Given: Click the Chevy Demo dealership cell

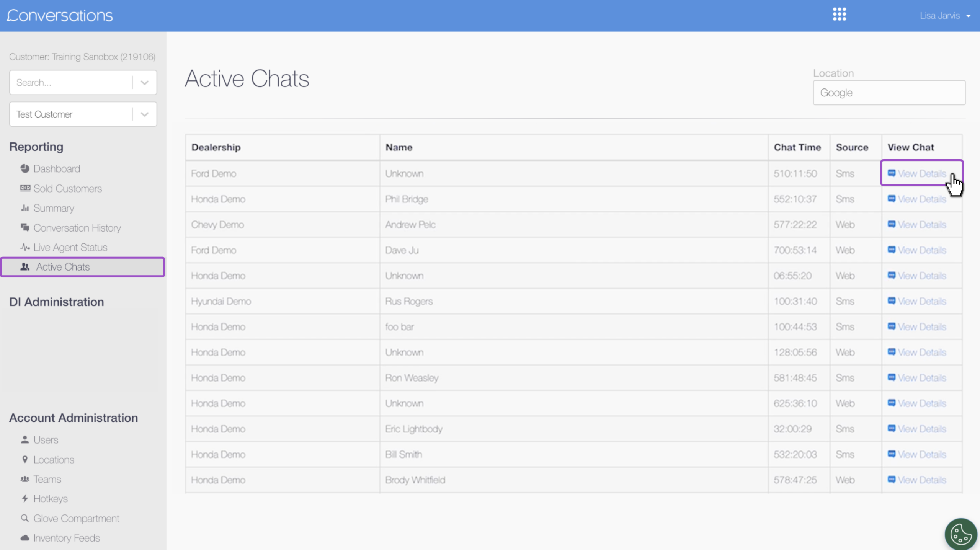Looking at the screenshot, I should 283,225.
